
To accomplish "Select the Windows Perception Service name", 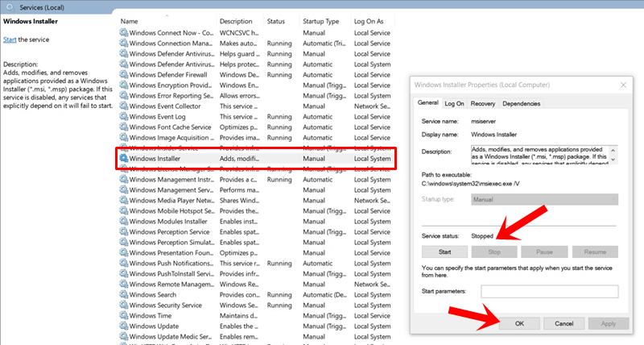I will click(x=170, y=232).
